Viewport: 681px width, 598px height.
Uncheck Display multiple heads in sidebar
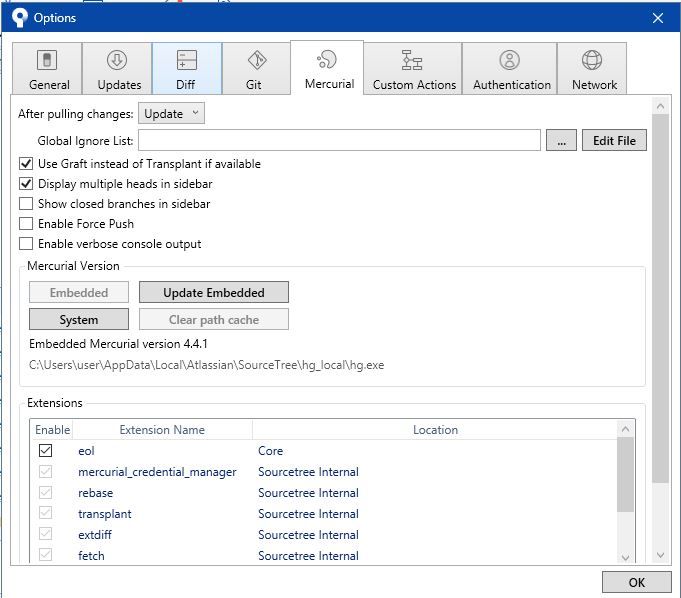pos(26,184)
